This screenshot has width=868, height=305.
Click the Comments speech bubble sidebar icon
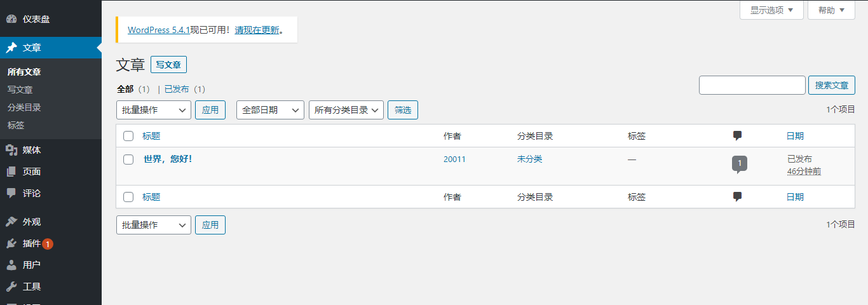coord(11,193)
